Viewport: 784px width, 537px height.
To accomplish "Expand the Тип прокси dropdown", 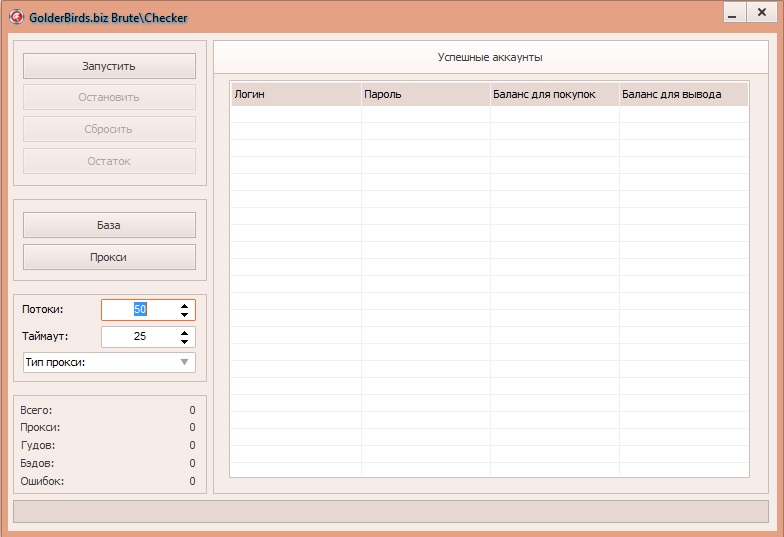I will coord(109,362).
